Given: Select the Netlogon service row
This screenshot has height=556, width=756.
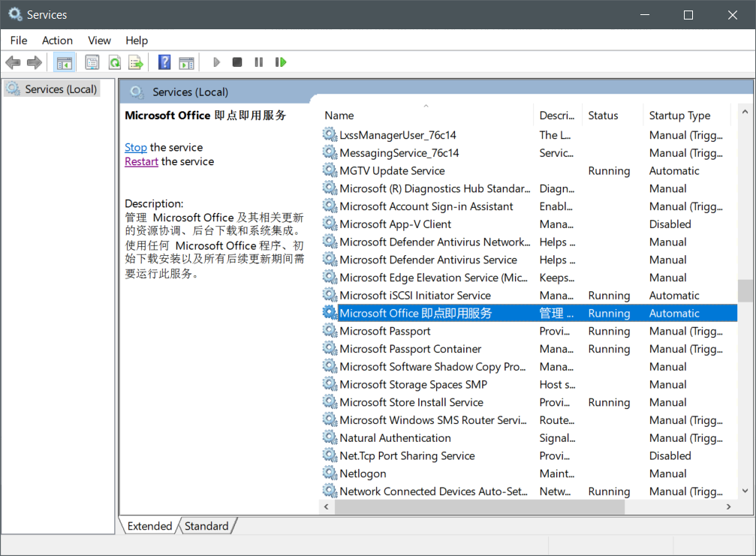Looking at the screenshot, I should [x=363, y=473].
